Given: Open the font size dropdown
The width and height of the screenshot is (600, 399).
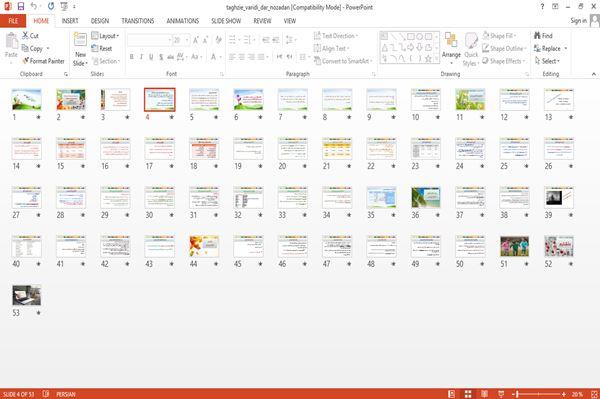Looking at the screenshot, I should 187,40.
